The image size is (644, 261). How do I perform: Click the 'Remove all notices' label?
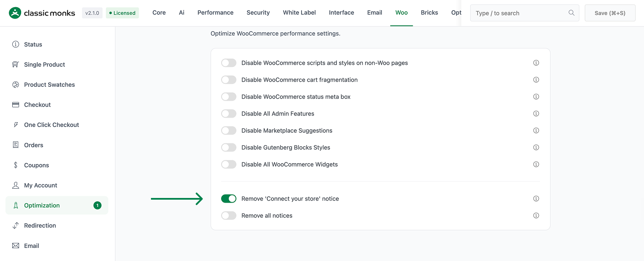tap(267, 215)
